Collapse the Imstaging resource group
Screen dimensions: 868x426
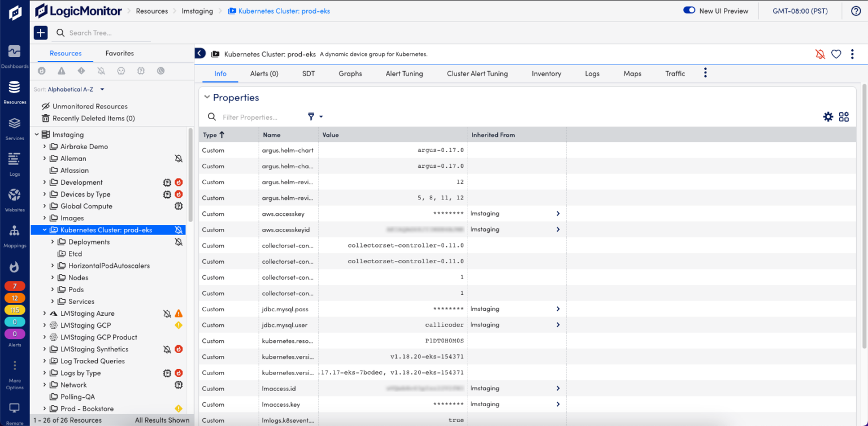coord(37,134)
